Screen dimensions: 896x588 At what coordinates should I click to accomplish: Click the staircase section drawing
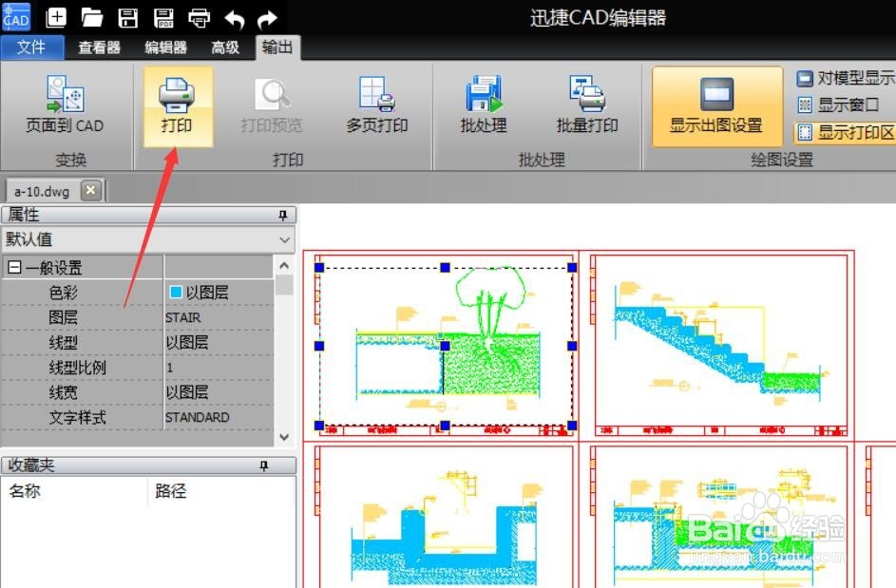click(721, 343)
